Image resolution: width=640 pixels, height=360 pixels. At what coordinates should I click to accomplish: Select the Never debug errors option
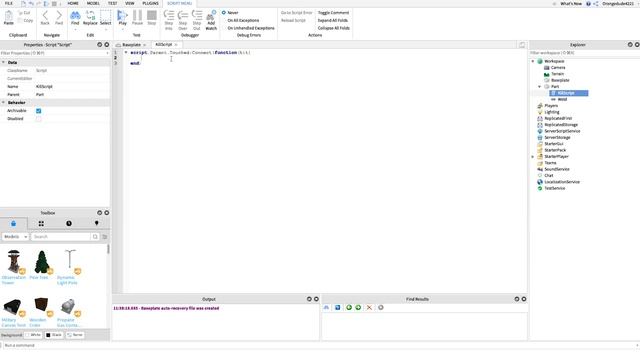[230, 13]
